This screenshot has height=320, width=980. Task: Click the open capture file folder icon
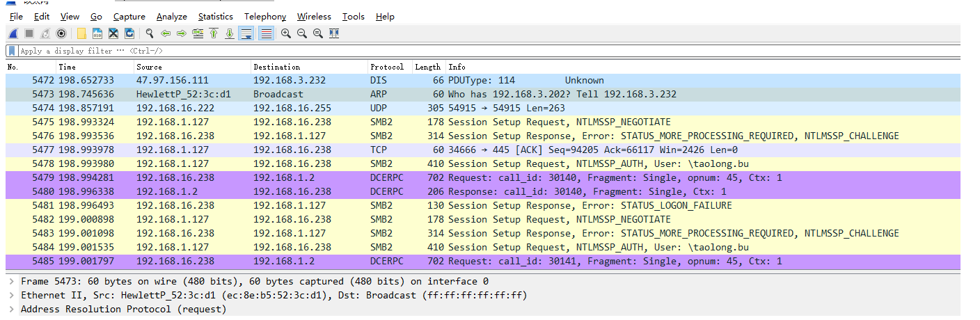[x=81, y=33]
